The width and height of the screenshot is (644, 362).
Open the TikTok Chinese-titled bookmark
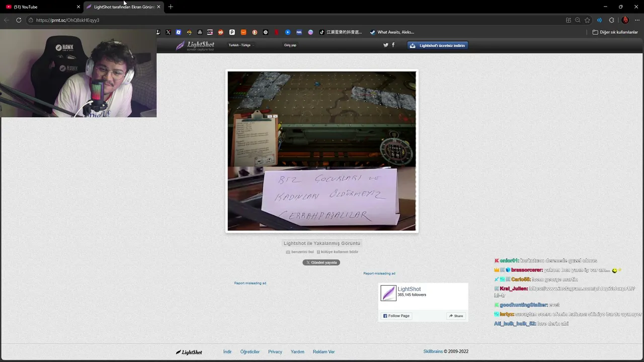(341, 32)
